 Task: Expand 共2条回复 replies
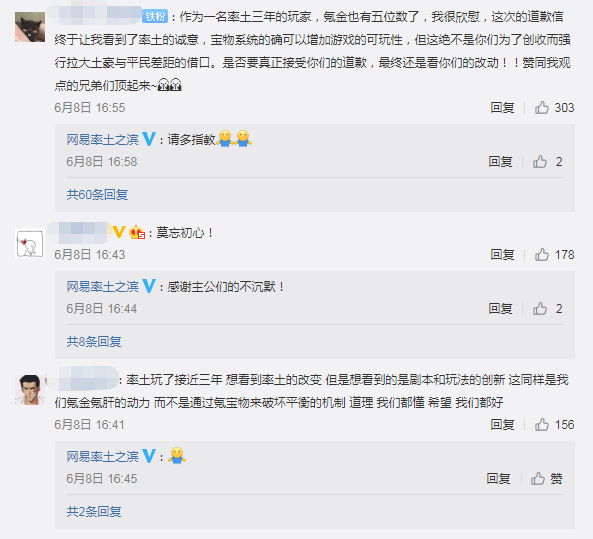(x=94, y=511)
